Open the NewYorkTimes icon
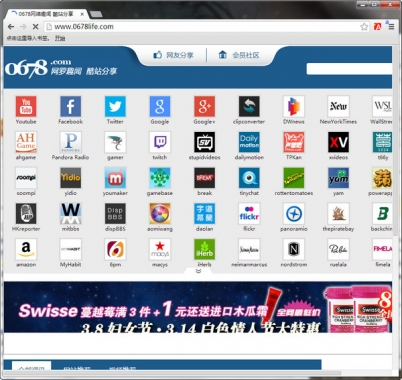 [x=338, y=106]
